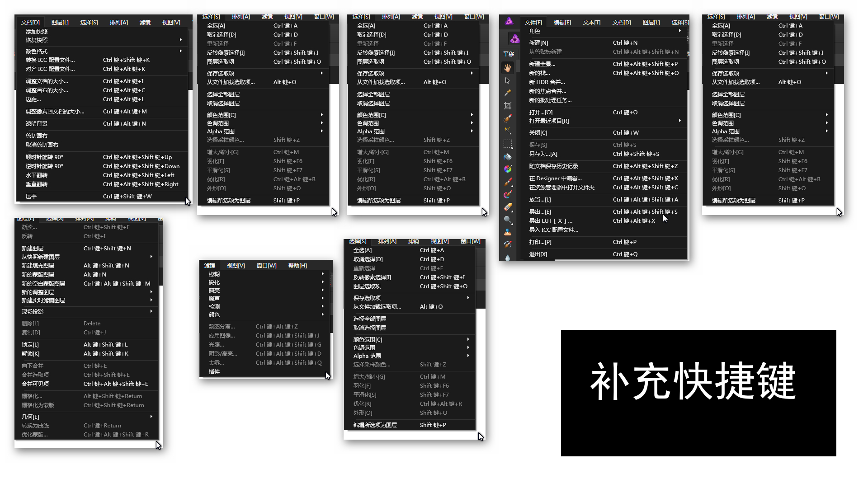Open the 帮助[H] menu
Screen dimensions: 868x488
(x=297, y=266)
